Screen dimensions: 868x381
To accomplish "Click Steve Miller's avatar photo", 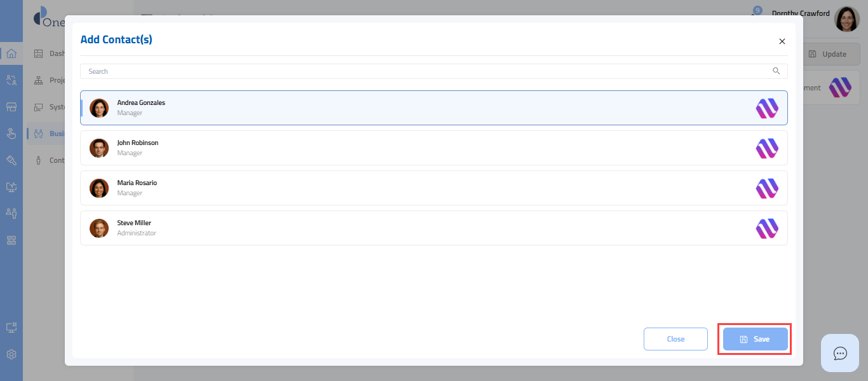I will point(99,228).
